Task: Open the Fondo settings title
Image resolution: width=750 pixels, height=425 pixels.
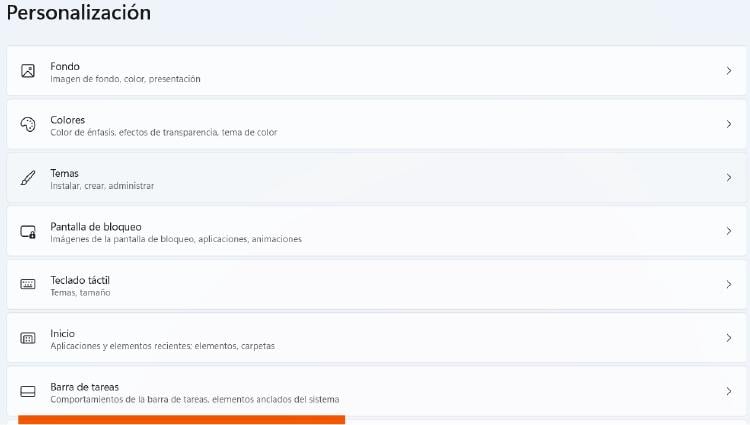Action: [x=65, y=66]
